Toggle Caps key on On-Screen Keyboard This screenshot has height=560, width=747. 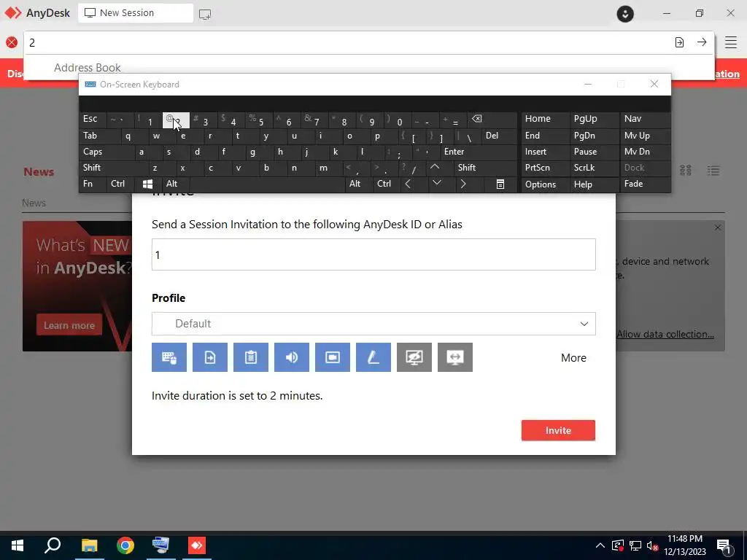pos(106,152)
